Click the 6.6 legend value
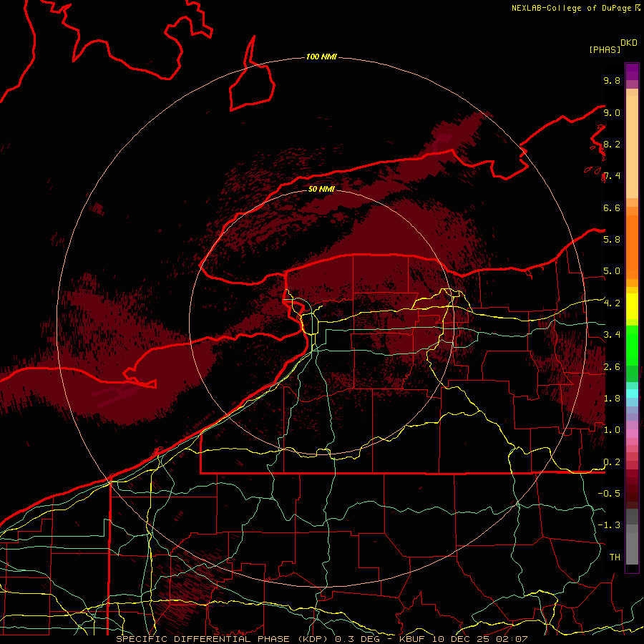644x644 pixels. 612,208
